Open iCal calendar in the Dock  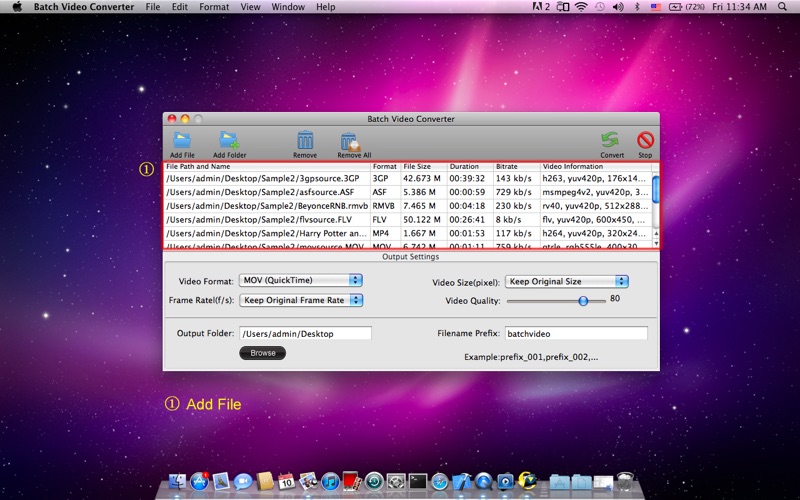(286, 481)
